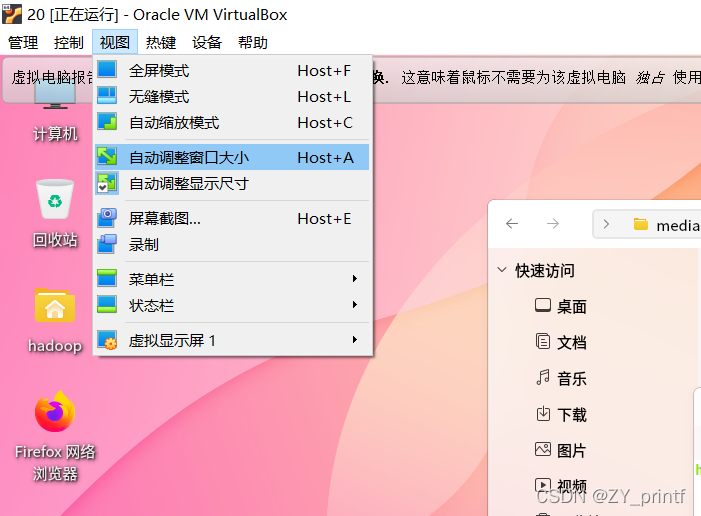
Task: Open the Recycle Bin (回收站) icon
Action: [x=55, y=199]
